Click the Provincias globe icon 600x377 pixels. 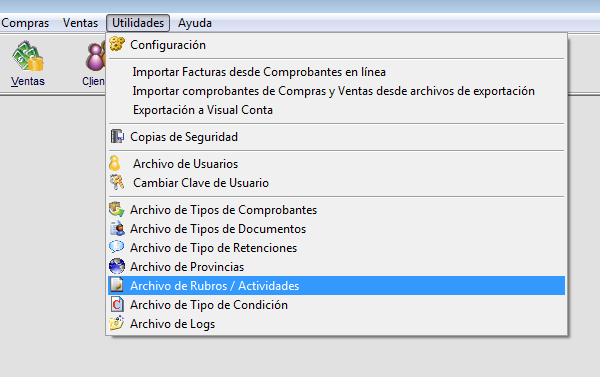[x=117, y=266]
